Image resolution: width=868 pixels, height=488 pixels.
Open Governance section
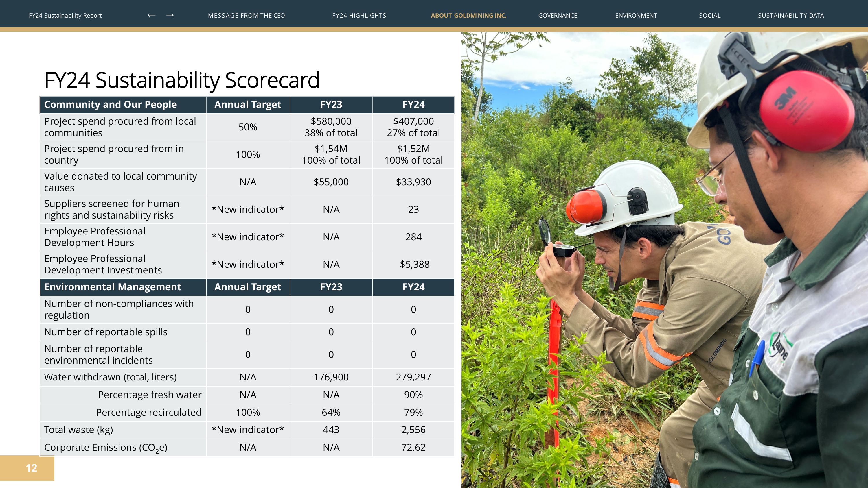[557, 16]
